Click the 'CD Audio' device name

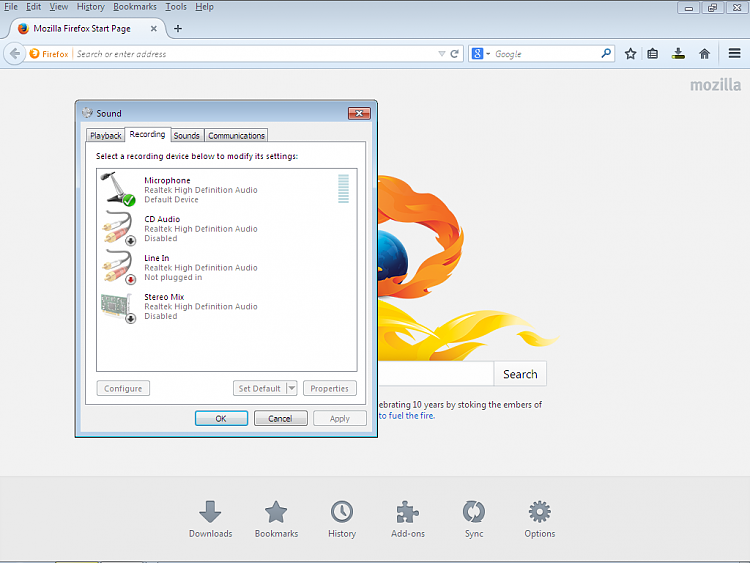162,219
